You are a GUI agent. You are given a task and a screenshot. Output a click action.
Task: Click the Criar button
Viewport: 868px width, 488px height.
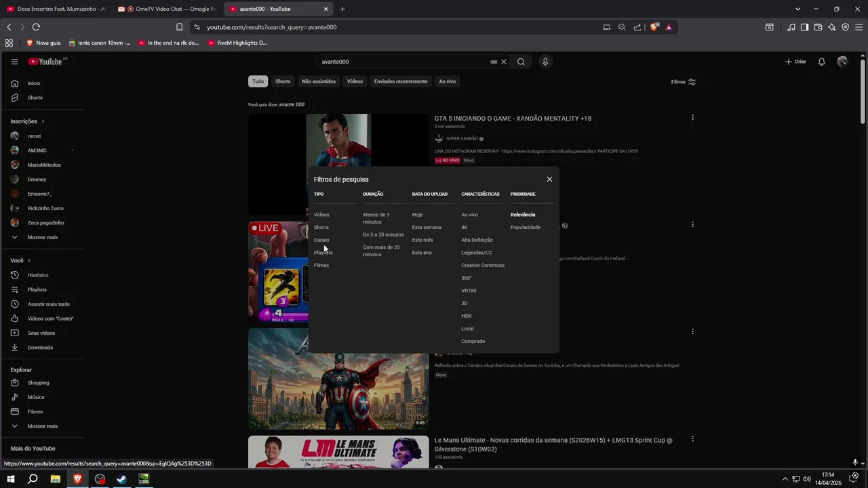coord(795,62)
